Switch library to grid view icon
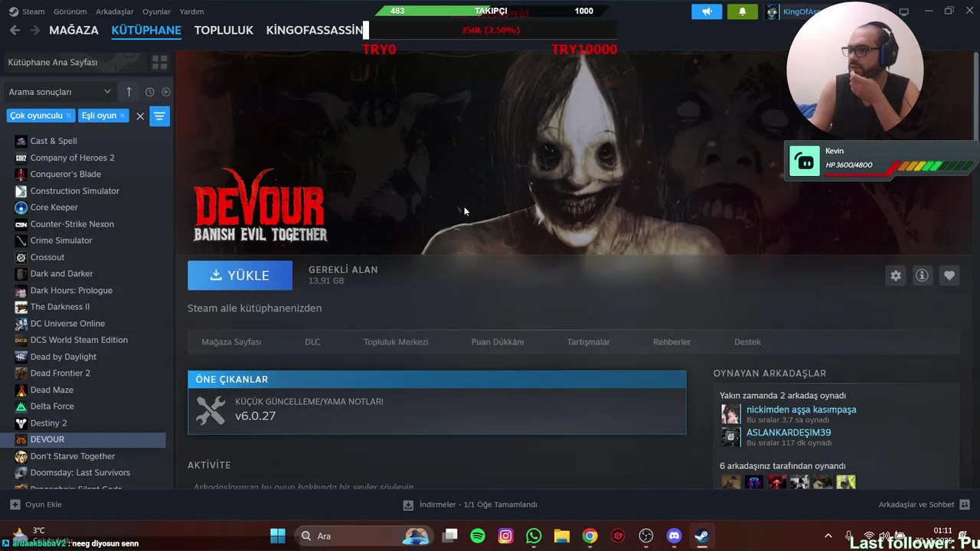This screenshot has height=551, width=980. point(159,62)
